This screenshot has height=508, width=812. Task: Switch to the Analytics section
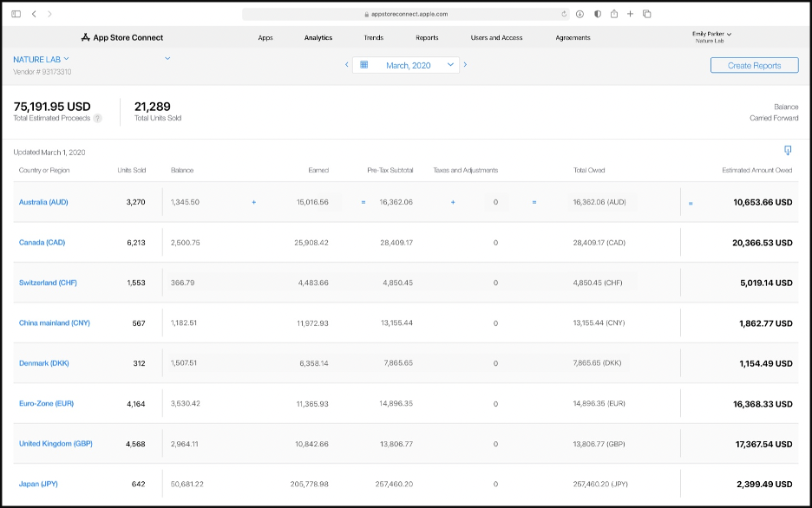click(x=318, y=37)
